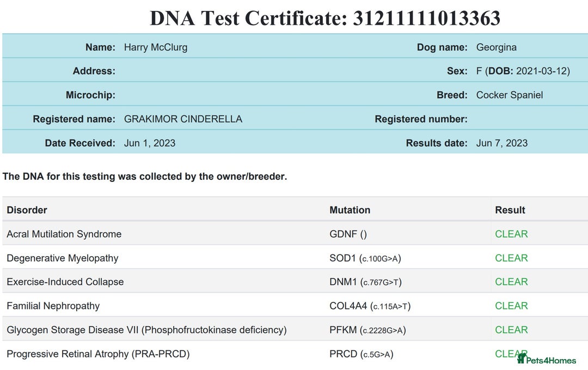Viewport: 588px width, 370px height.
Task: Click the dog name Georgina
Action: click(497, 47)
